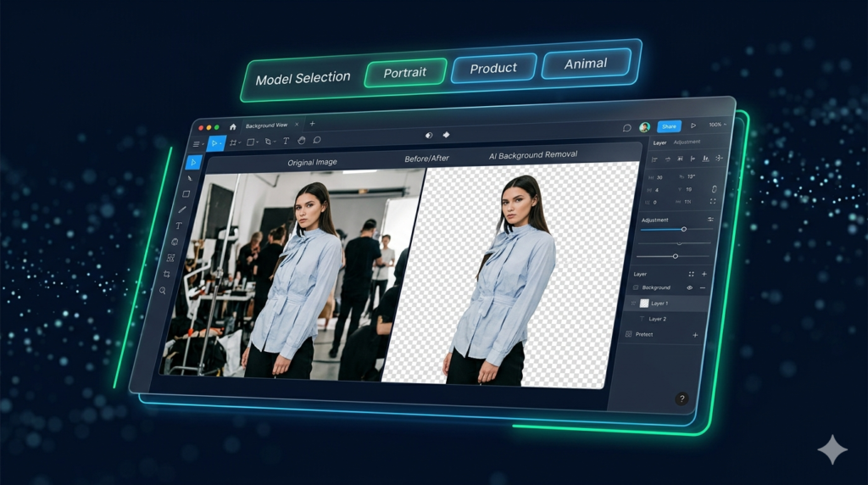
Task: Click the Original Image label above the canvas
Action: [312, 162]
